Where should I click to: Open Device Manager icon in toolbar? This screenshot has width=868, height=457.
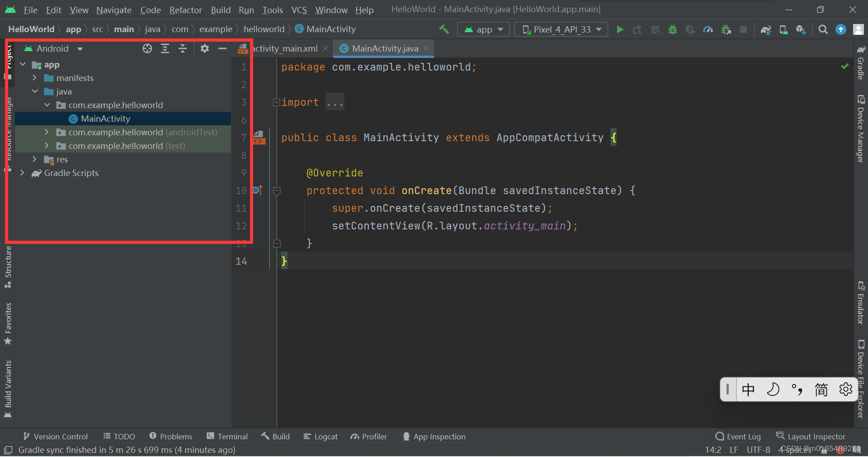tap(783, 29)
